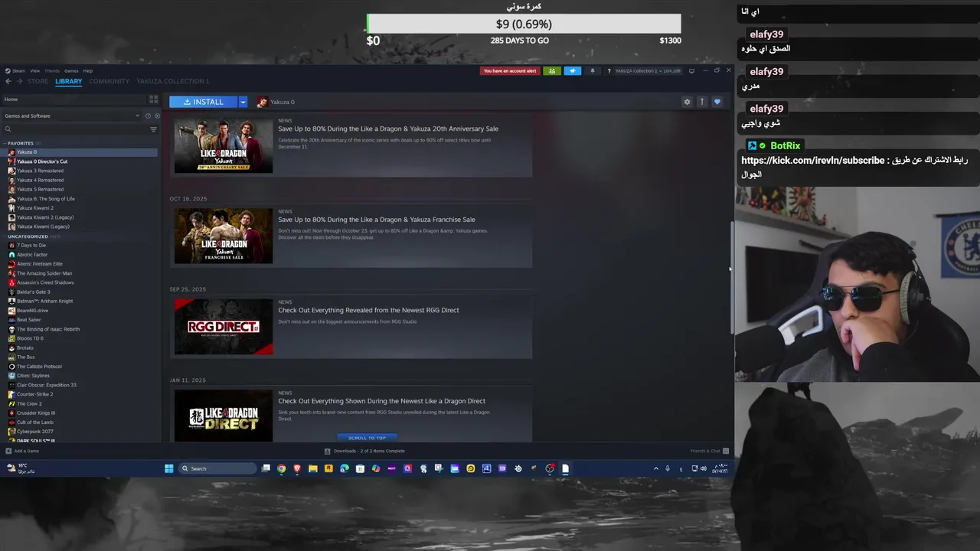Open the Games menu
The image size is (980, 551).
click(x=71, y=71)
